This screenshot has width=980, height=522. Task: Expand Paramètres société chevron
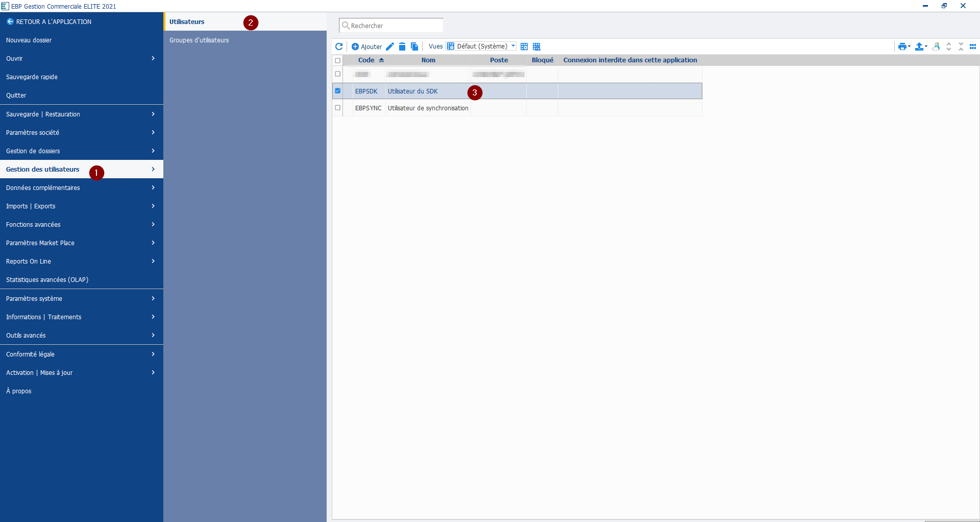[x=153, y=132]
